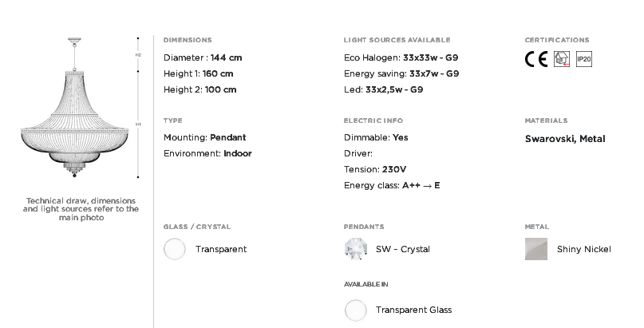Click the Transparent Glass label
This screenshot has height=328, width=644.
click(x=413, y=310)
